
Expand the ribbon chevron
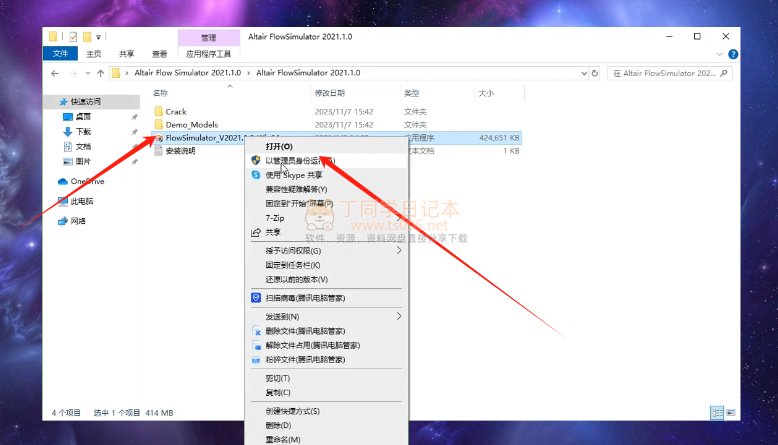pos(719,54)
